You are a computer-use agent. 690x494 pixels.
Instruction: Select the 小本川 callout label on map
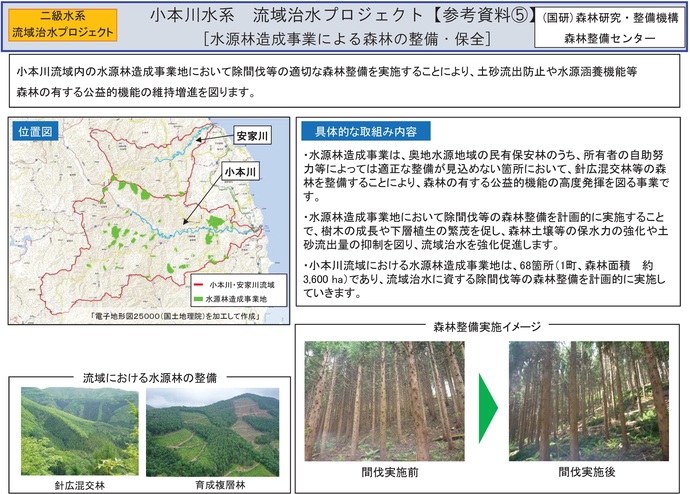pyautogui.click(x=241, y=172)
